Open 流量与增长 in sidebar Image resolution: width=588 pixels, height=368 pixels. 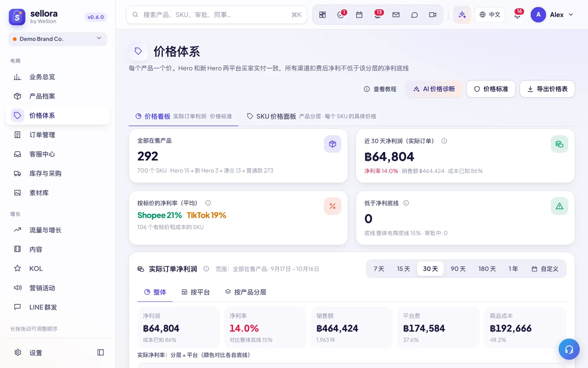point(58,230)
